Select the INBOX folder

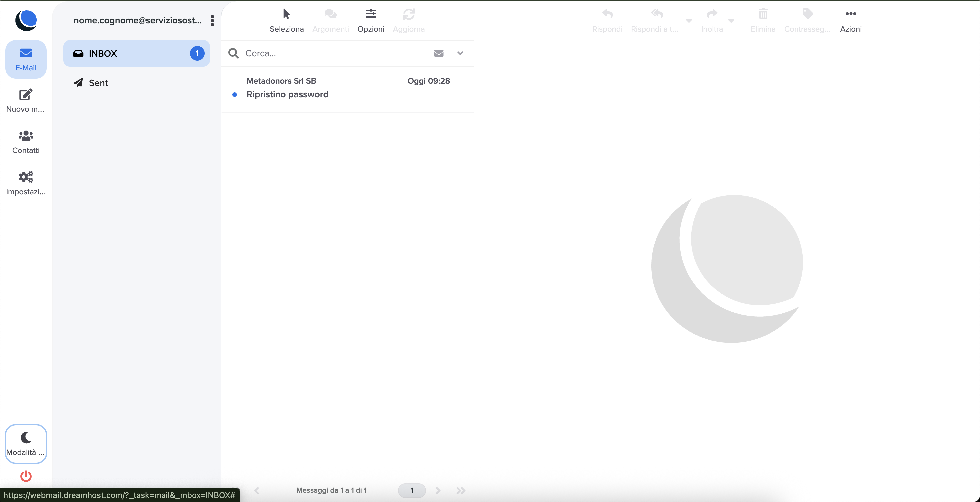click(x=137, y=53)
